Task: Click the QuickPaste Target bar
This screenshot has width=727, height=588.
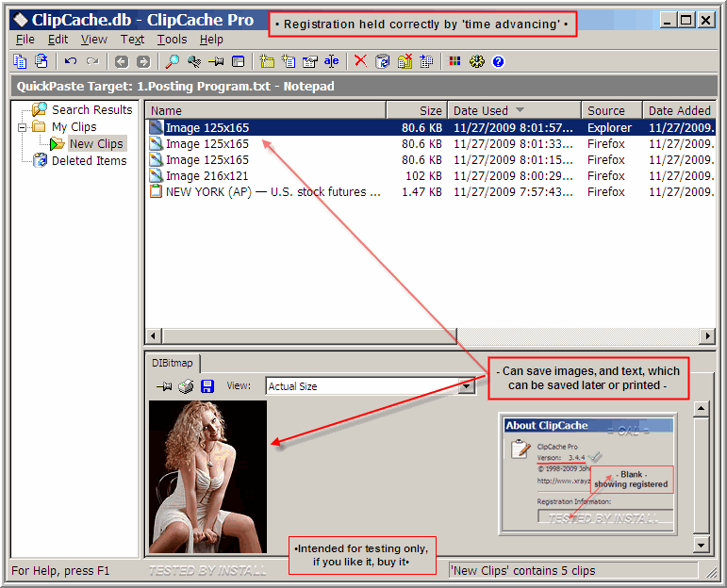Action: [x=364, y=86]
